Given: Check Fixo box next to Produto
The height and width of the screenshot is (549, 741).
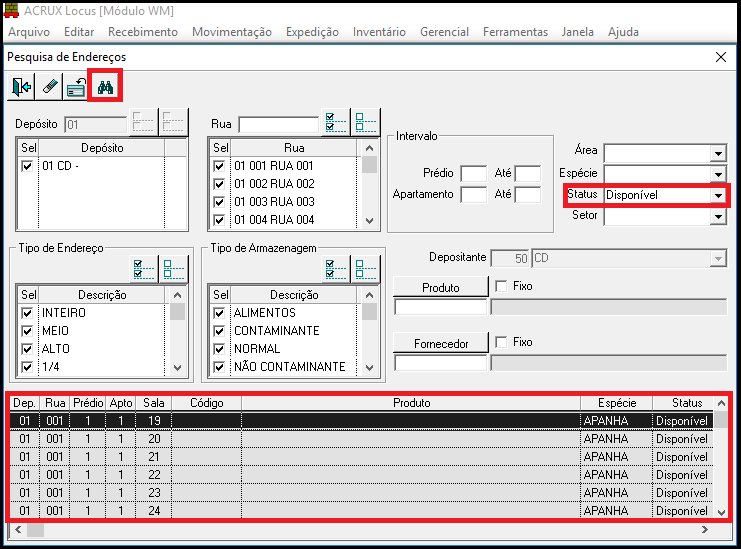Looking at the screenshot, I should (501, 286).
